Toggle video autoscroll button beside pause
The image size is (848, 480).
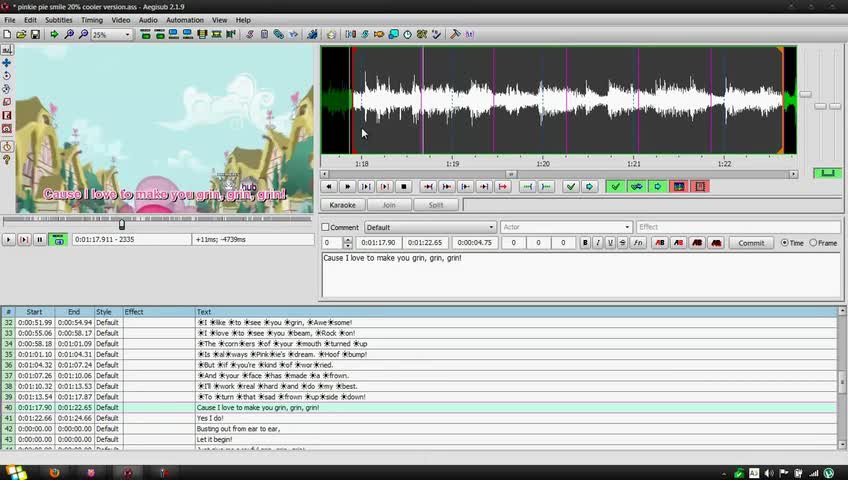[x=58, y=239]
